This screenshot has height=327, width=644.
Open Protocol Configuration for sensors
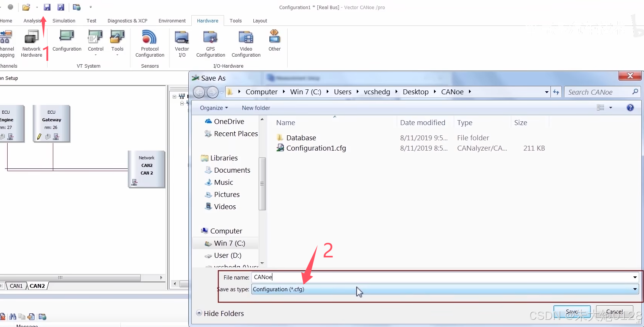point(150,44)
